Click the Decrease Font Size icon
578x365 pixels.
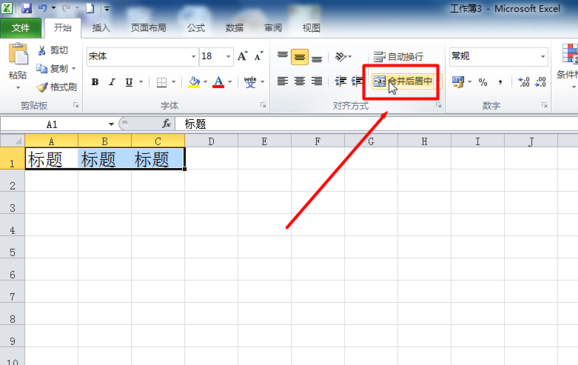click(x=259, y=56)
